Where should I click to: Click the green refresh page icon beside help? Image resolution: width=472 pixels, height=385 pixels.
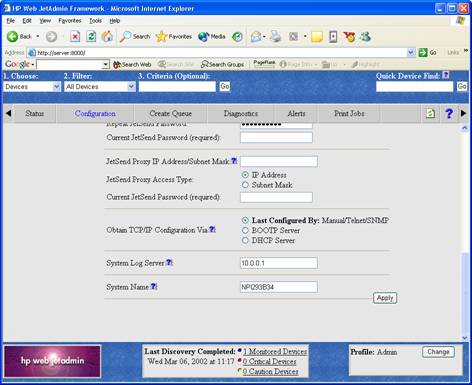tap(430, 114)
